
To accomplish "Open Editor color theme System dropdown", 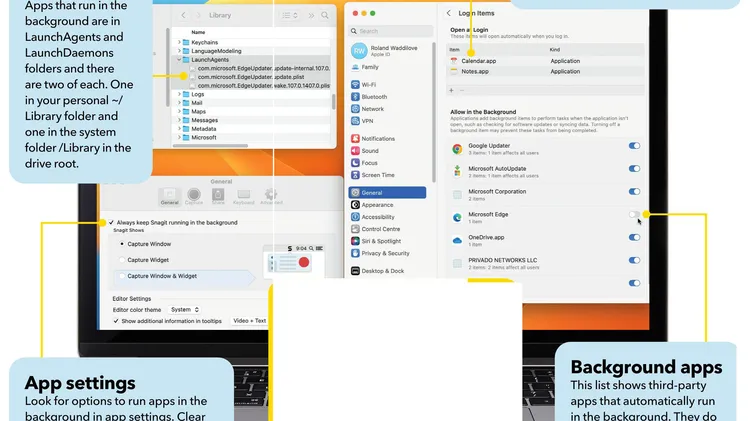I will click(185, 310).
